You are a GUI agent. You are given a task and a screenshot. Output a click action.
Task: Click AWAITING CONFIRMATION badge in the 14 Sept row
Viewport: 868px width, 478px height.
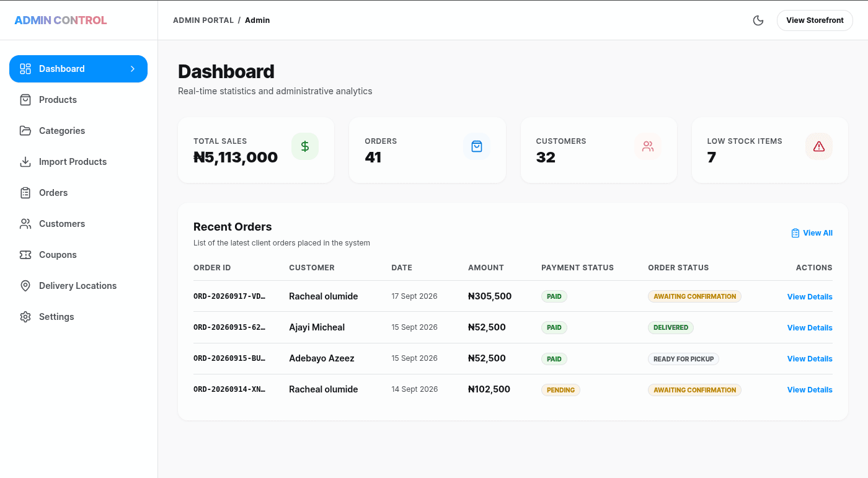coord(694,390)
